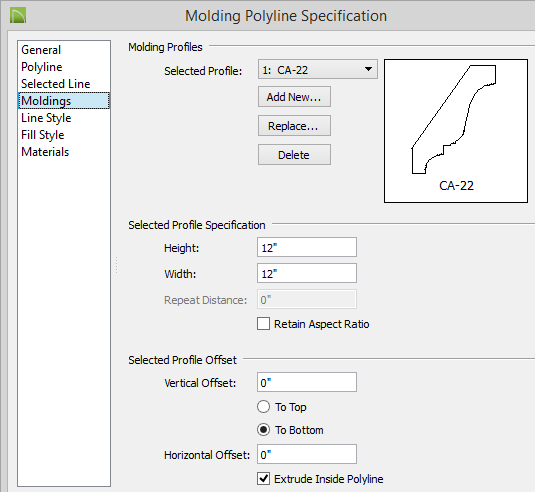Click the Add New... button

(x=294, y=97)
